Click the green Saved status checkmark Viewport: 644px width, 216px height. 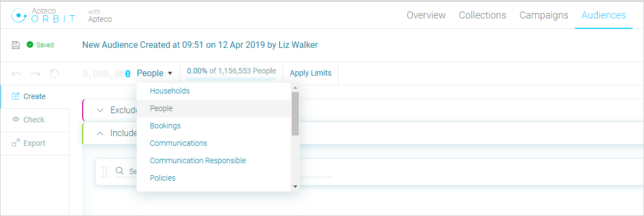click(x=29, y=45)
